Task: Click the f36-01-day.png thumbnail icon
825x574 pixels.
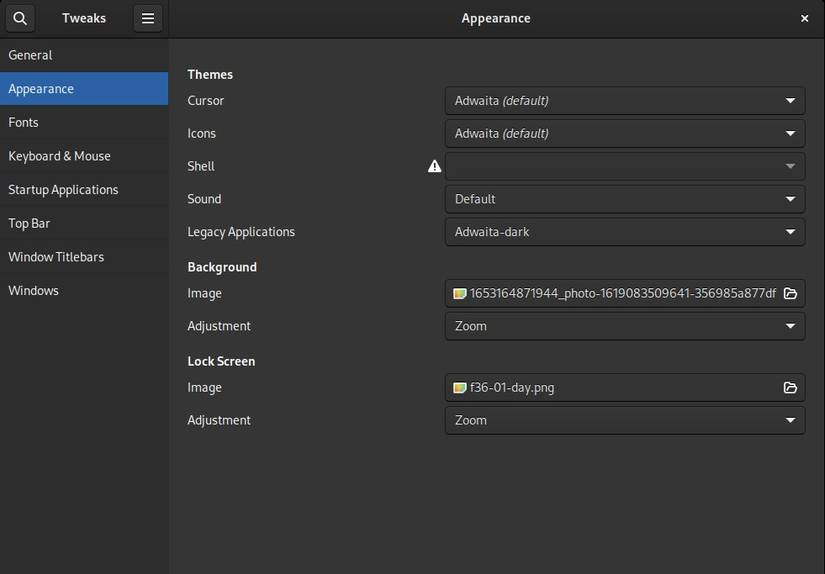Action: [x=460, y=387]
